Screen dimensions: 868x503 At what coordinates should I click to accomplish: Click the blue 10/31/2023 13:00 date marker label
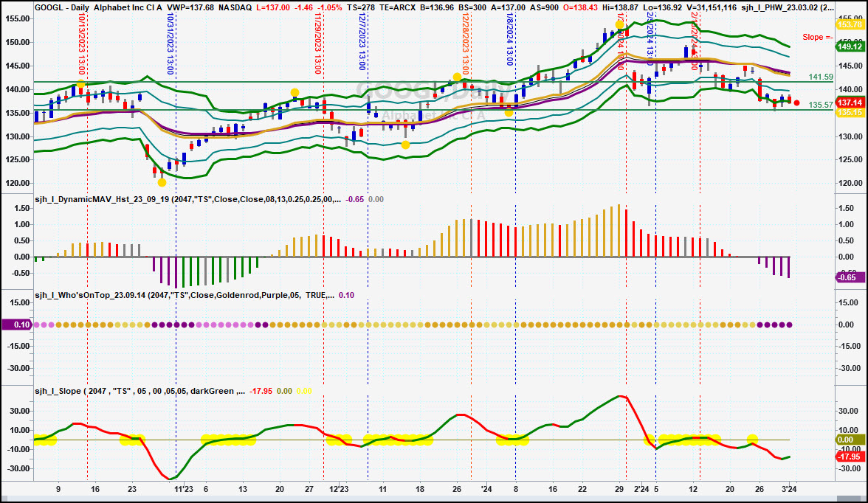pos(170,45)
